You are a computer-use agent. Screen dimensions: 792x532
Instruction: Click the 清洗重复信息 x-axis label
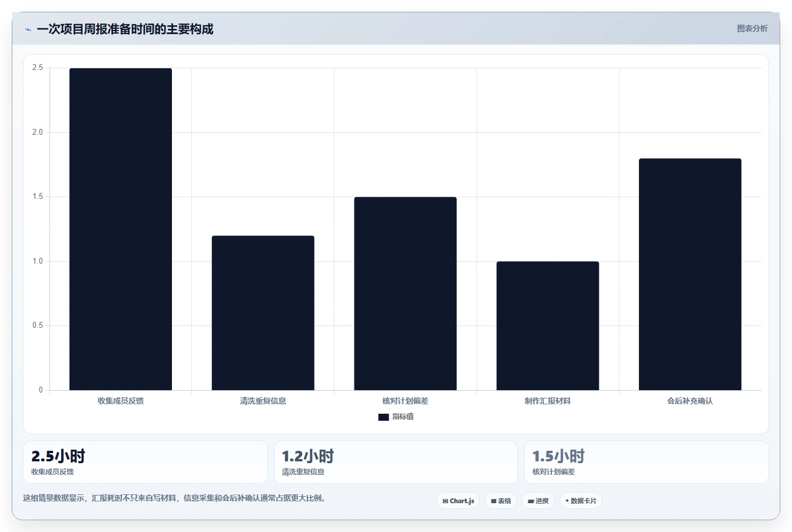(263, 401)
